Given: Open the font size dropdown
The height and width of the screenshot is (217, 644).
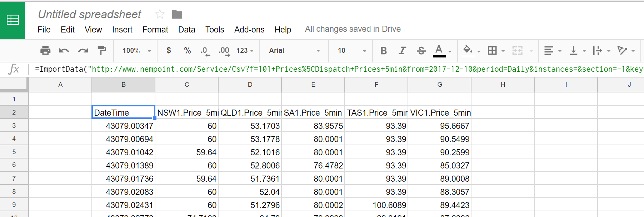Looking at the screenshot, I should (x=351, y=51).
